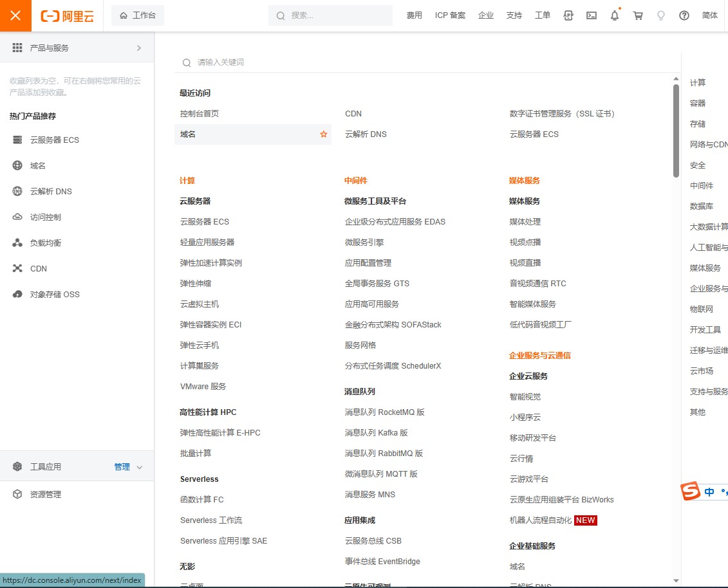This screenshot has width=728, height=588.
Task: Open the 费用 menu item
Action: coord(414,15)
